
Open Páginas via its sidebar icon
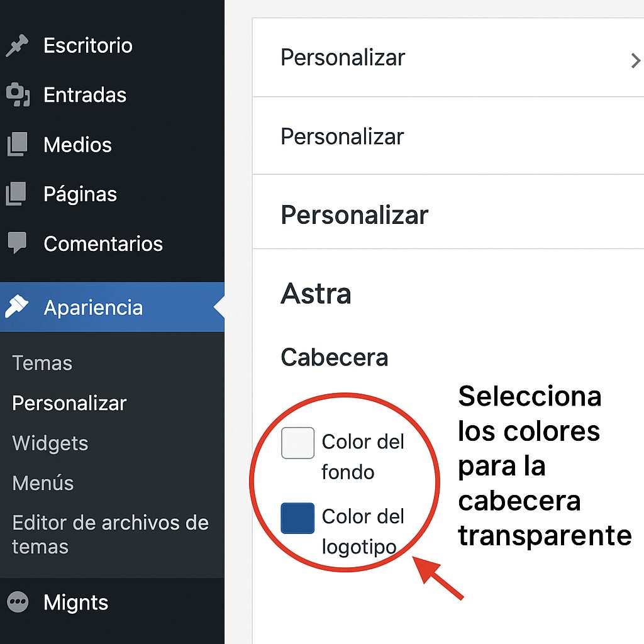tap(17, 194)
